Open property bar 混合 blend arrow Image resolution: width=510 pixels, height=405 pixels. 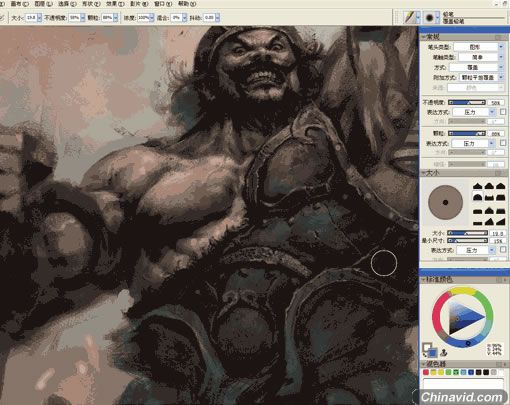click(184, 18)
